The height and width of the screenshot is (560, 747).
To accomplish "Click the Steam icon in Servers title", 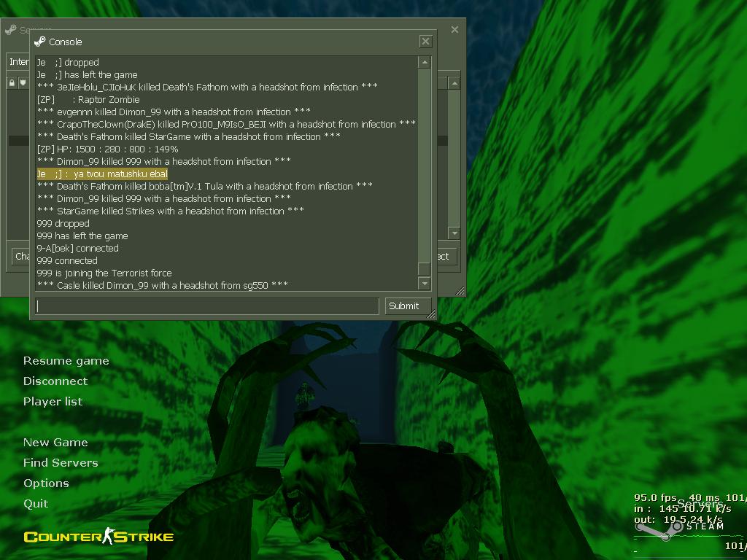I will [10, 29].
